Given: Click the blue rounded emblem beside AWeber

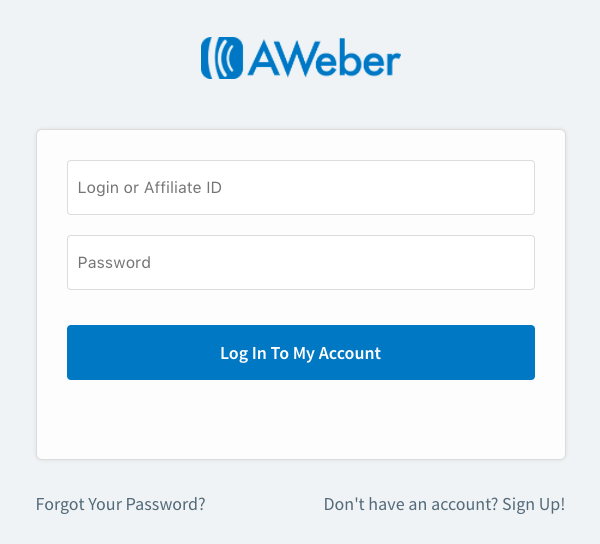Looking at the screenshot, I should tap(222, 58).
